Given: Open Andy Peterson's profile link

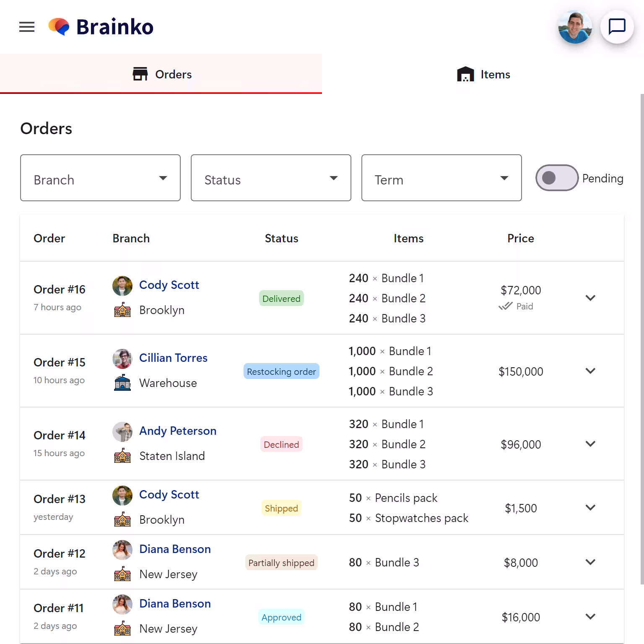Looking at the screenshot, I should (x=178, y=431).
